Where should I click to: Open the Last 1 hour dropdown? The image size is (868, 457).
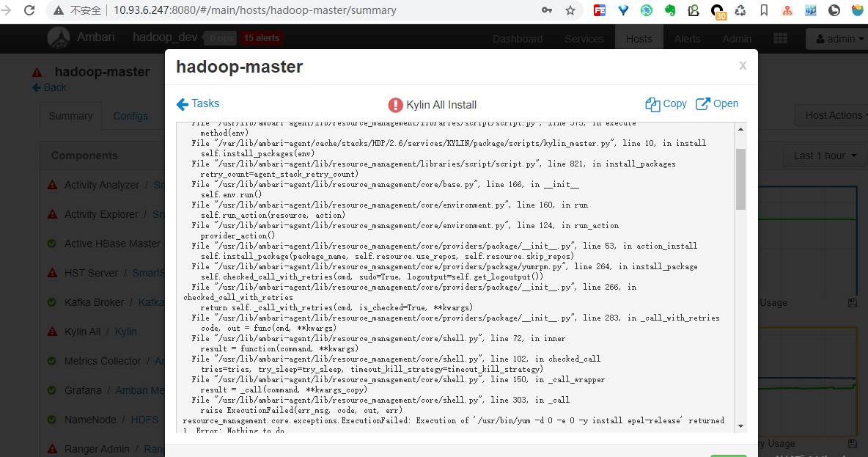(x=825, y=156)
